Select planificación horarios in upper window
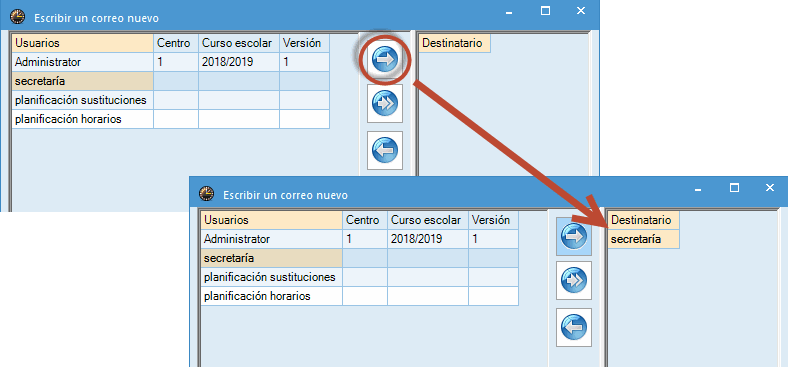 pos(171,119)
